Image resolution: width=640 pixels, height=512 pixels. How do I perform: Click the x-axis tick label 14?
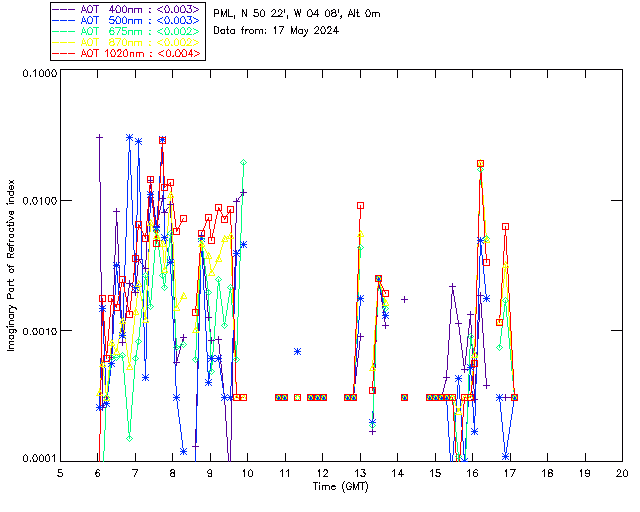tap(398, 473)
